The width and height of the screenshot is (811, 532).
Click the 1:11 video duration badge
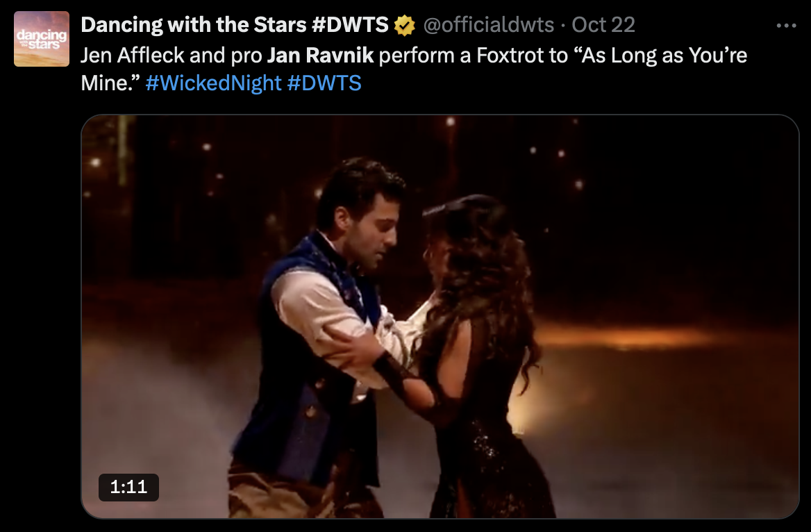(128, 487)
